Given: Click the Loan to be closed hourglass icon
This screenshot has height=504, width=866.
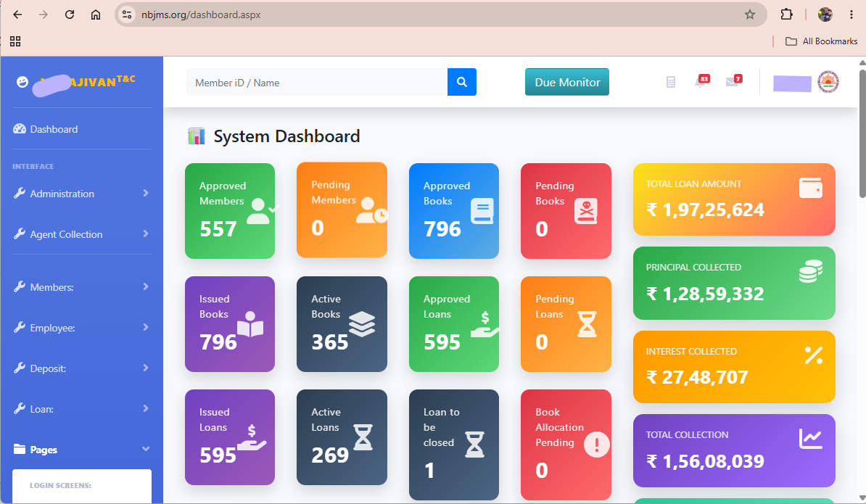Looking at the screenshot, I should click(474, 445).
